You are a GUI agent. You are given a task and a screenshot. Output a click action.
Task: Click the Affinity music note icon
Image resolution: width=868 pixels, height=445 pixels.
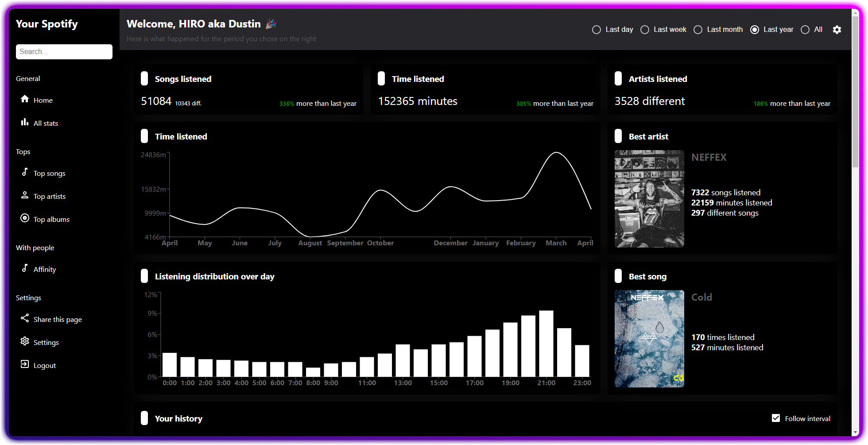[x=25, y=268]
